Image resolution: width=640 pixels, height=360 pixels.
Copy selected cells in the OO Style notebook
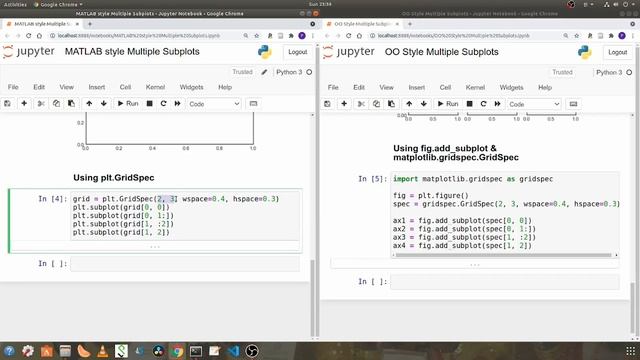click(376, 104)
